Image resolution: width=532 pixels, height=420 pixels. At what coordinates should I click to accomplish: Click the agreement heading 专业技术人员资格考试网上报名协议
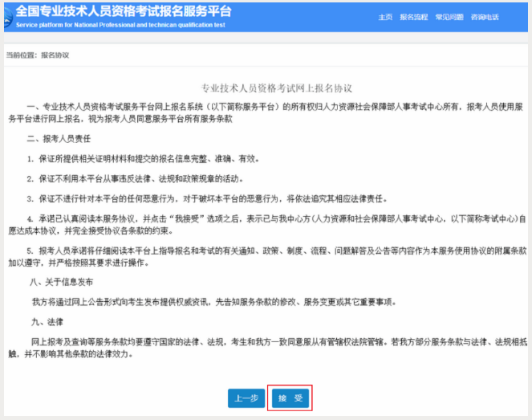tap(277, 88)
